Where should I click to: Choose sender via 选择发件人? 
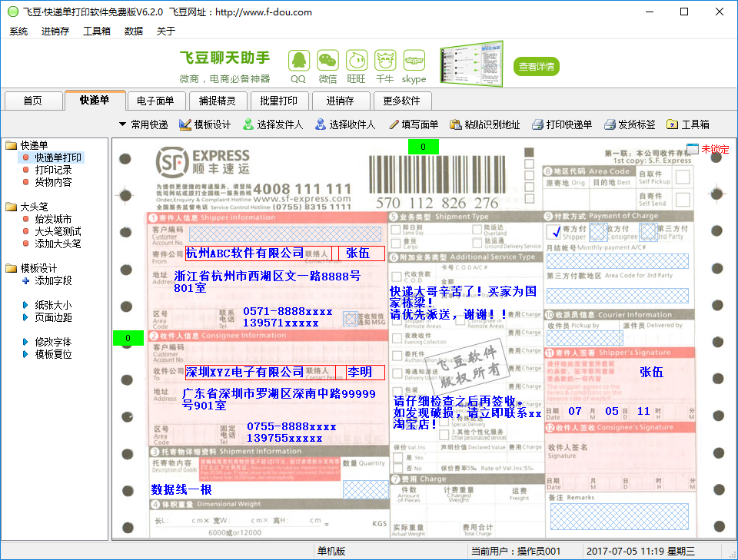pos(272,124)
